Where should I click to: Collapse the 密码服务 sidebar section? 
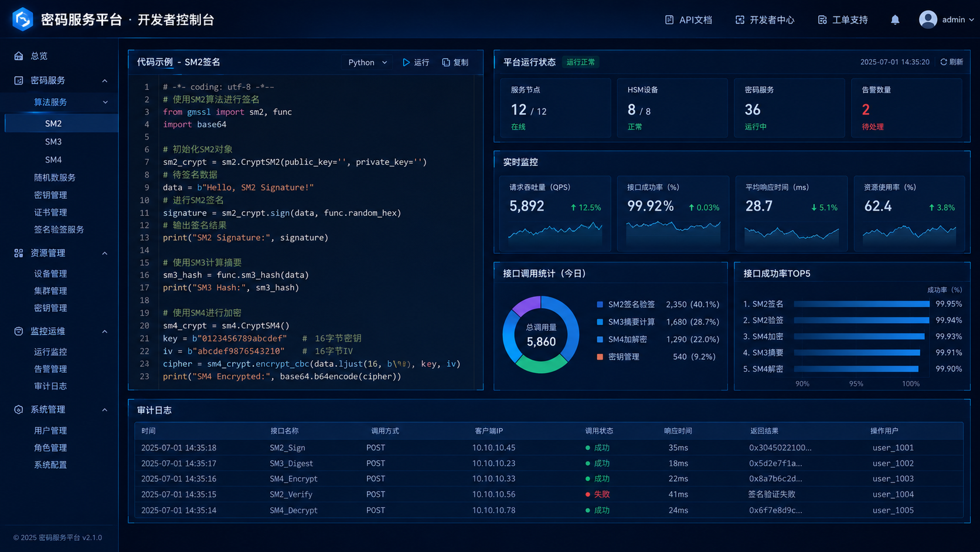[105, 80]
